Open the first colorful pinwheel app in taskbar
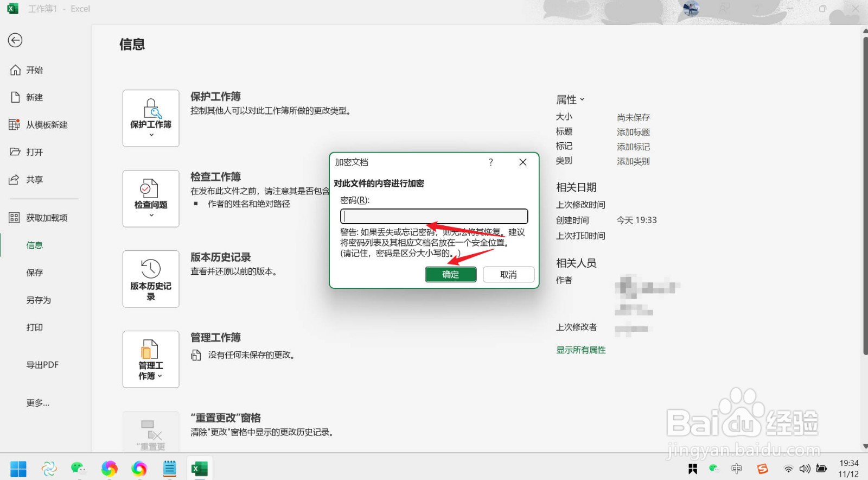The height and width of the screenshot is (480, 868). click(110, 469)
